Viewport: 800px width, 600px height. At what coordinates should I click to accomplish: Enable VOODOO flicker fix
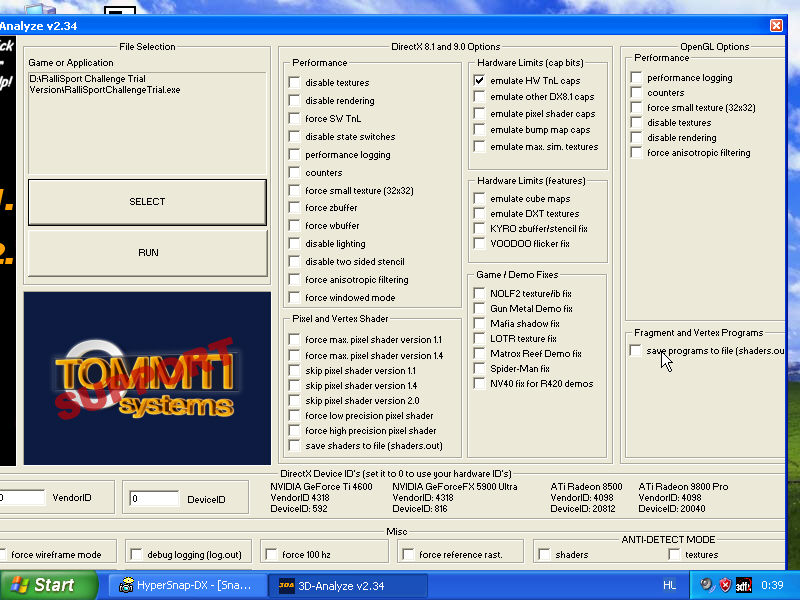pyautogui.click(x=479, y=243)
